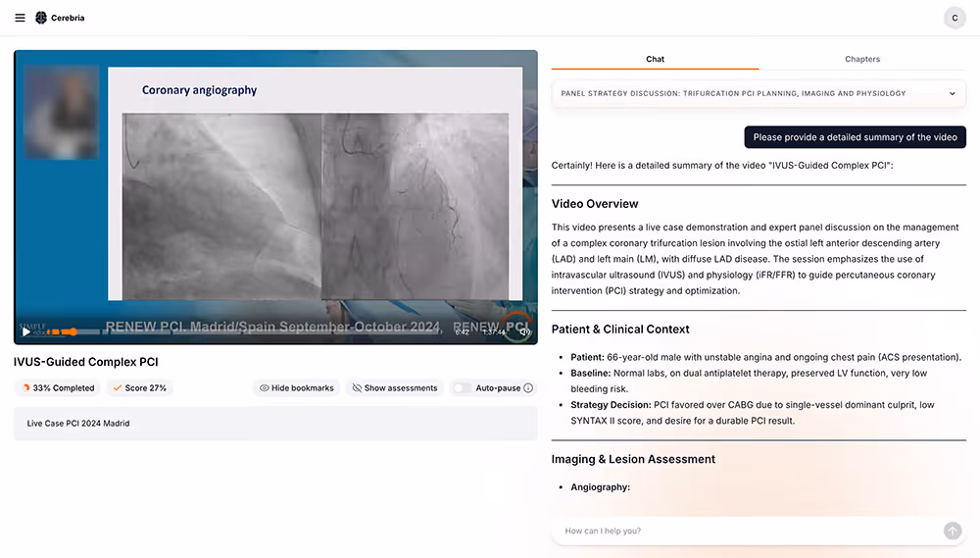Image resolution: width=980 pixels, height=558 pixels.
Task: Hide bookmarks with the eye button
Action: tap(296, 387)
